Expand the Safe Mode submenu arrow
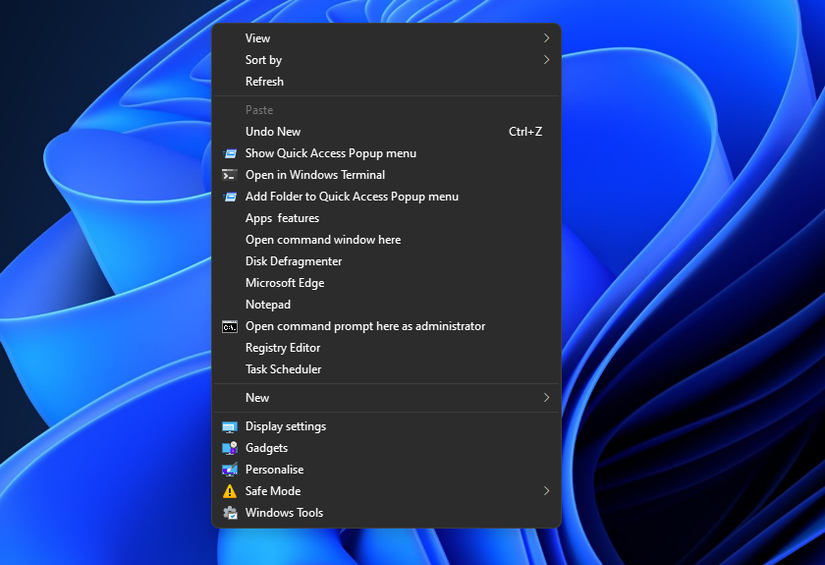Image resolution: width=825 pixels, height=565 pixels. click(546, 491)
